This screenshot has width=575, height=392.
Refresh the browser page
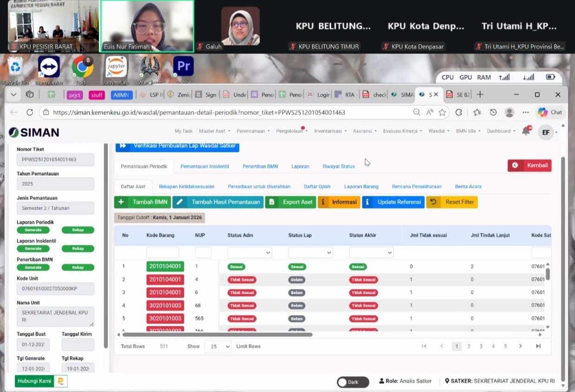point(30,112)
